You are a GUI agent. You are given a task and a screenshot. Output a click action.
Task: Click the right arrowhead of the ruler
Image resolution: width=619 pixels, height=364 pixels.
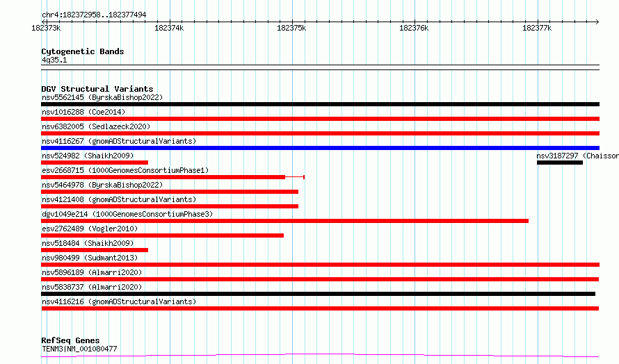tap(597, 22)
